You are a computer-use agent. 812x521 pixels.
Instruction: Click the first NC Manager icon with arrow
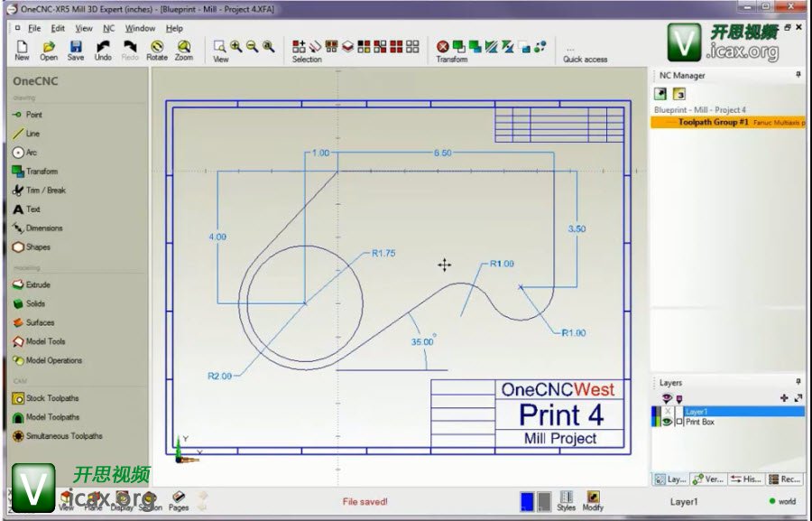(660, 94)
